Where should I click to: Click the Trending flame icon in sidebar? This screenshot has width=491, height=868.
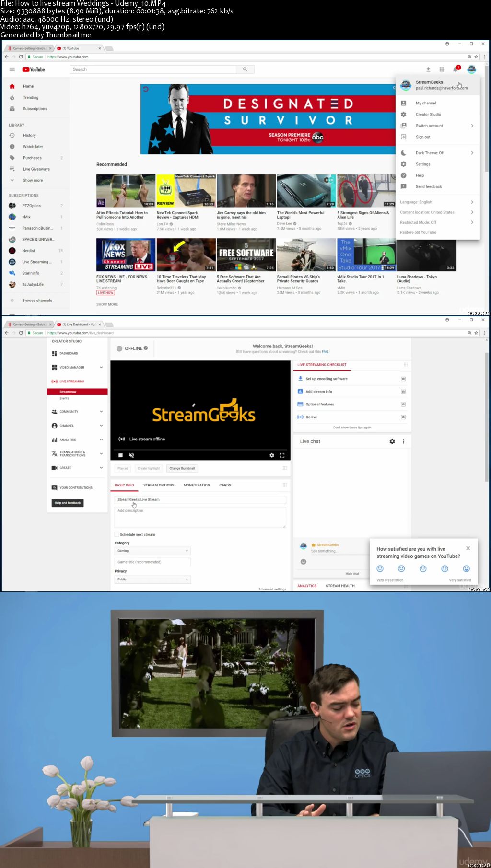[12, 98]
